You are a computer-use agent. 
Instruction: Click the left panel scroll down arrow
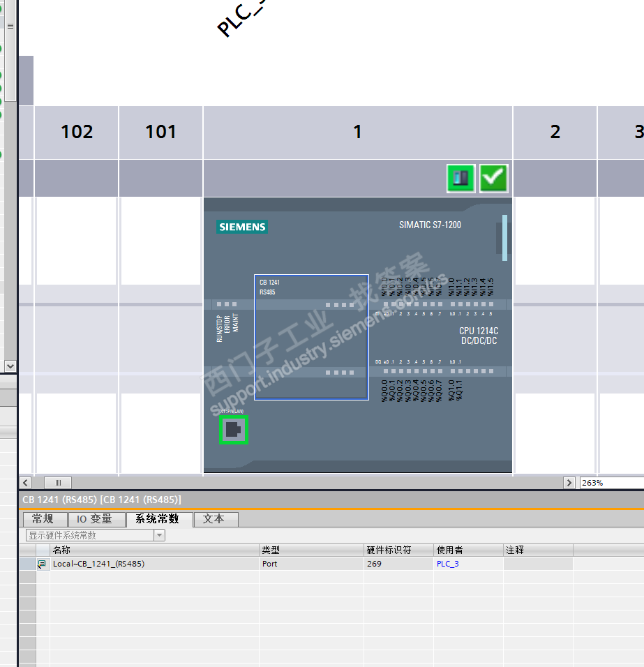coord(10,366)
